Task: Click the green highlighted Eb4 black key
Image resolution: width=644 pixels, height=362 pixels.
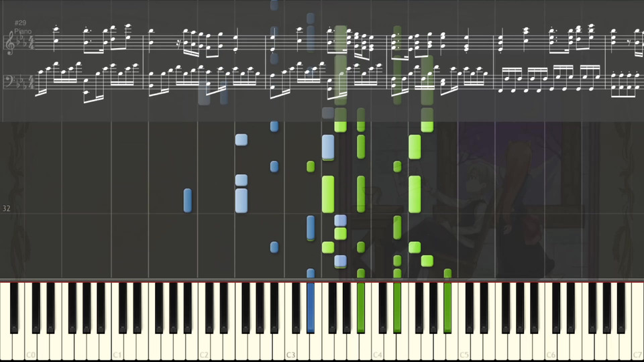Action: tap(397, 307)
